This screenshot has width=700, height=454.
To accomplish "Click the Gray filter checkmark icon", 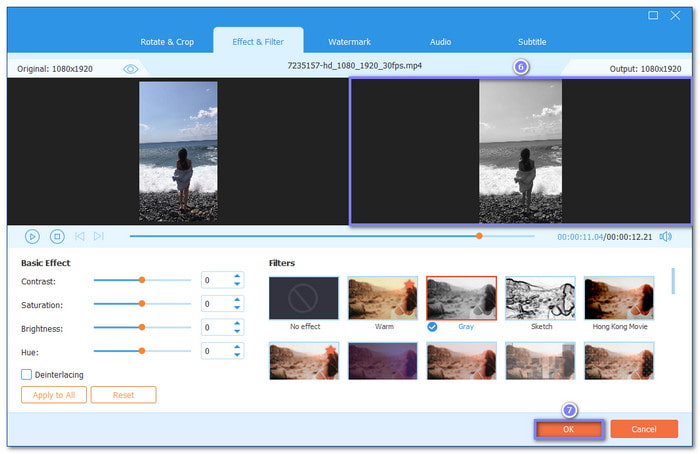I will point(432,327).
